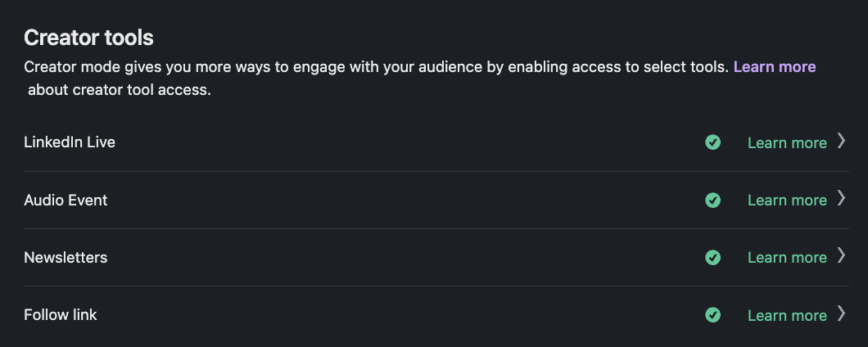Click the green checkmark beside Follow link
The height and width of the screenshot is (347, 868).
tap(713, 315)
